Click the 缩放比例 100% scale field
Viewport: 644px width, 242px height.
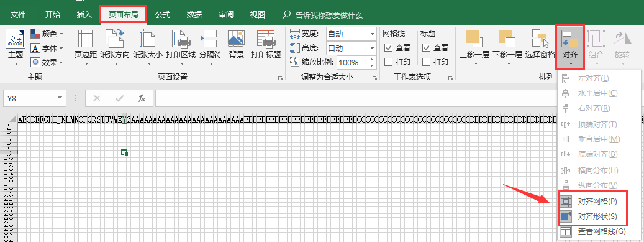352,63
